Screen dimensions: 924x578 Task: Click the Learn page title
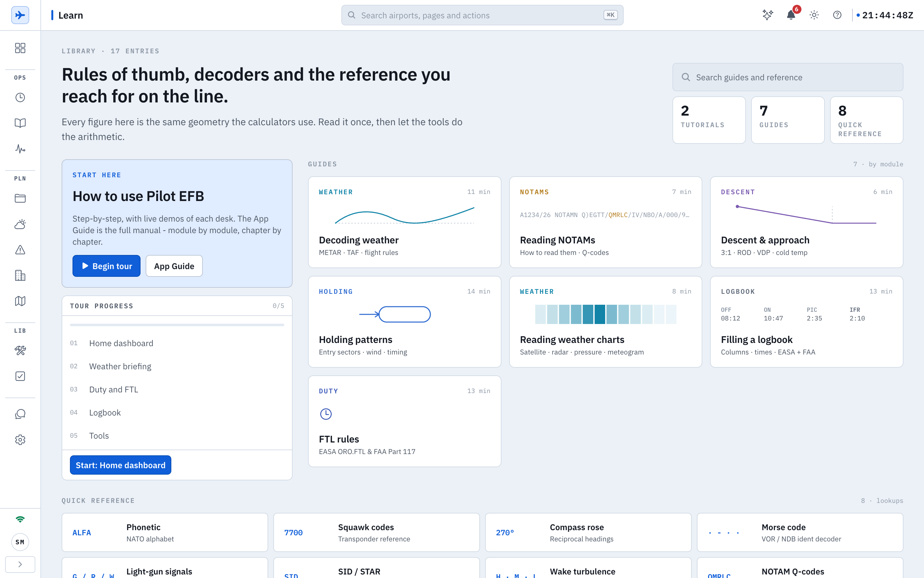tap(71, 15)
